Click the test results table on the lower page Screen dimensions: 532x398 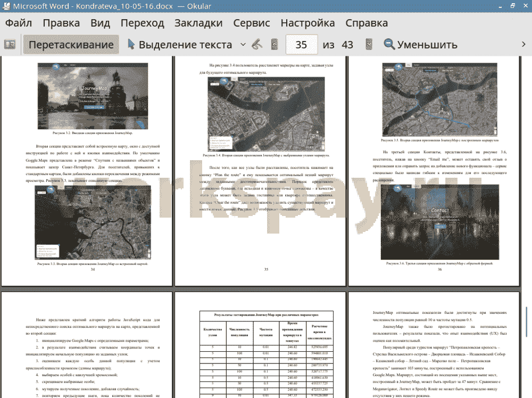point(267,354)
